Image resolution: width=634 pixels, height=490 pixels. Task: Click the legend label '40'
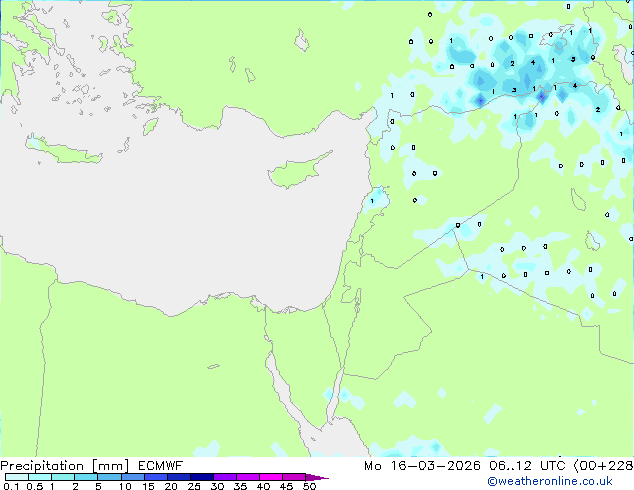[263, 486]
